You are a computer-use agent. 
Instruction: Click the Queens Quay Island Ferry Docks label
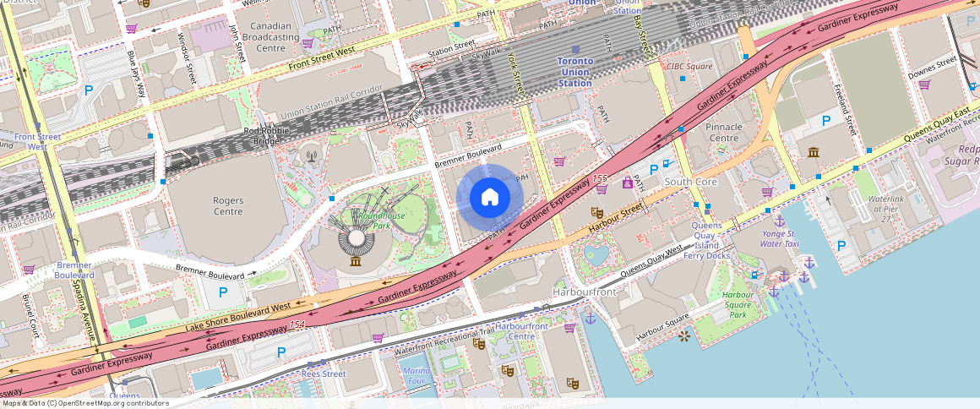[706, 240]
